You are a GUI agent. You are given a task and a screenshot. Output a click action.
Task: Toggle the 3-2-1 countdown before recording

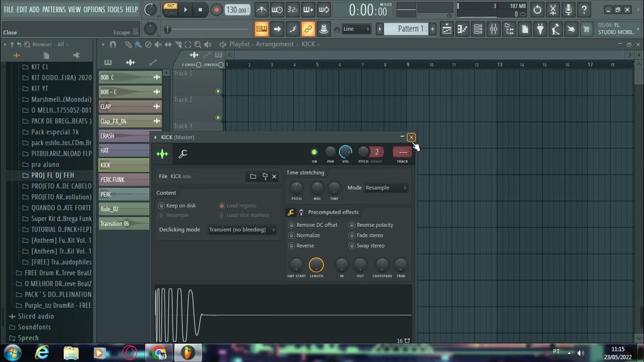292,10
